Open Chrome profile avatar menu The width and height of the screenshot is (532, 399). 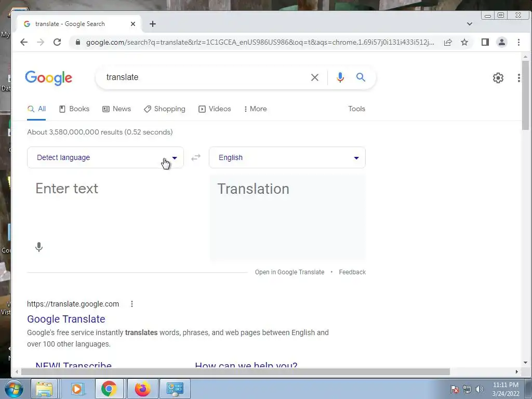[502, 42]
